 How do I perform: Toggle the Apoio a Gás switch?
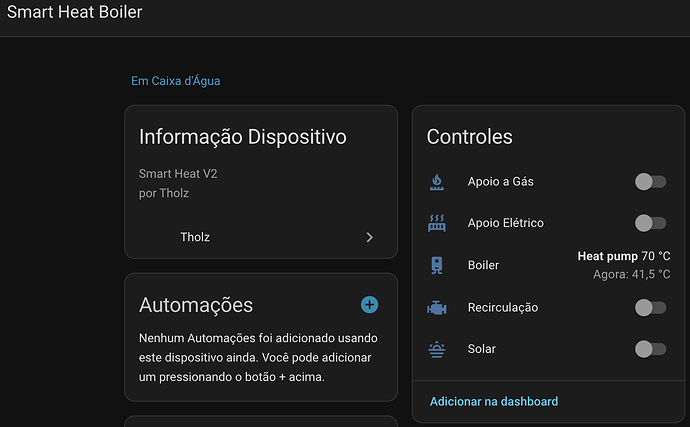point(650,181)
